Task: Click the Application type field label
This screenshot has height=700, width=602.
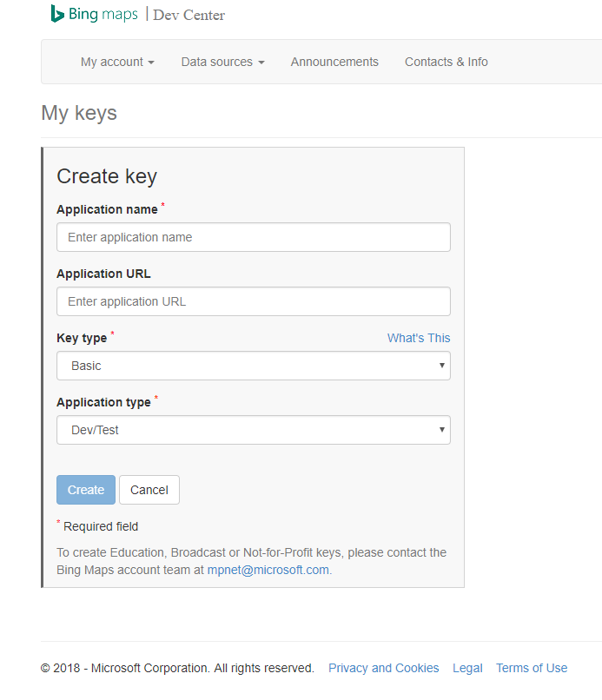Action: pos(103,402)
